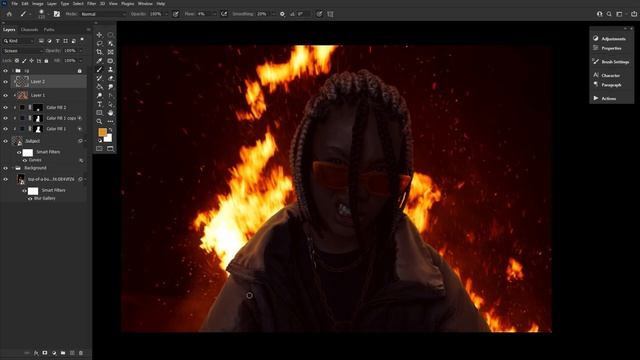Toggle visibility of Color Fill 1 layer
This screenshot has height=360, width=640.
coord(6,129)
